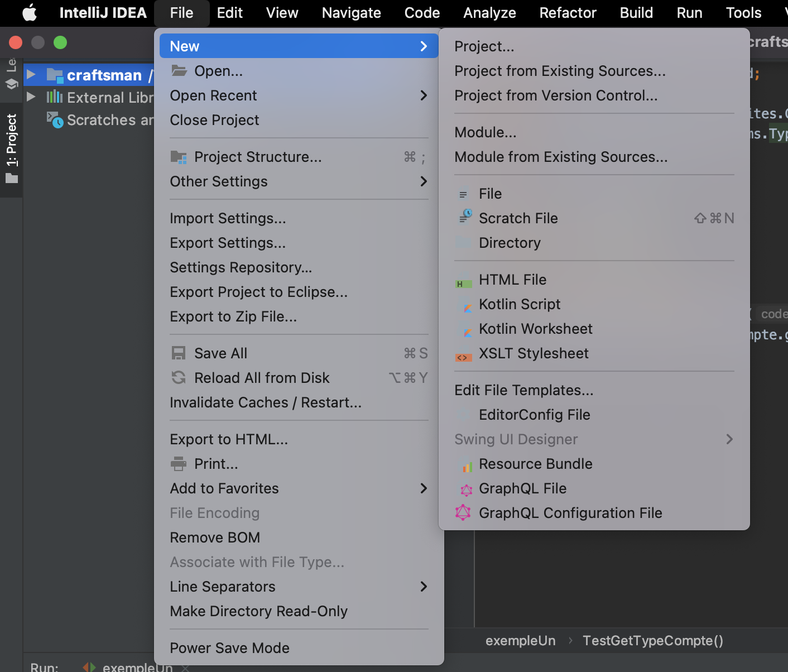Click the Scratch File icon in submenu
The height and width of the screenshot is (672, 788).
(464, 217)
